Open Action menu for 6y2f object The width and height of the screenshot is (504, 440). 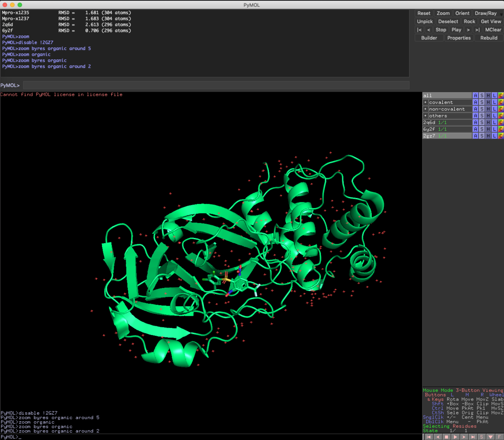click(475, 129)
